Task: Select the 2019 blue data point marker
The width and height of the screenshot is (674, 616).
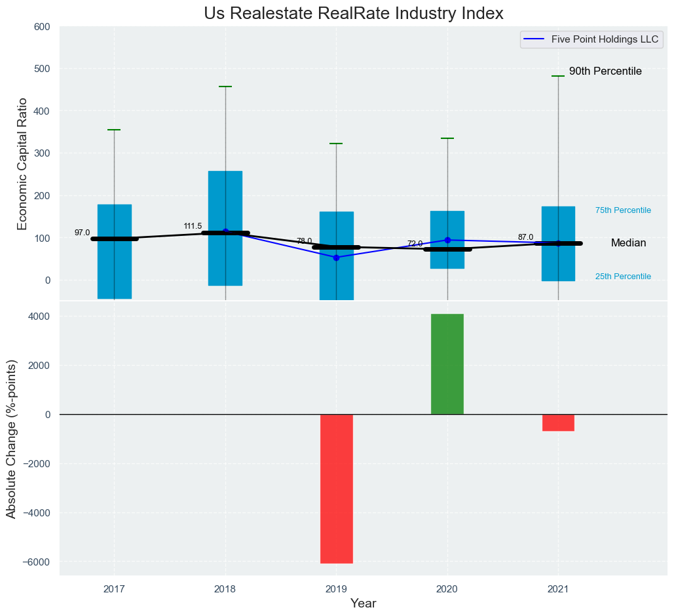Action: (x=337, y=258)
